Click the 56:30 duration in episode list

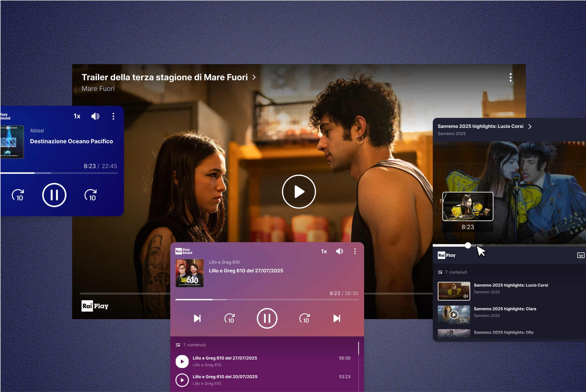345,358
